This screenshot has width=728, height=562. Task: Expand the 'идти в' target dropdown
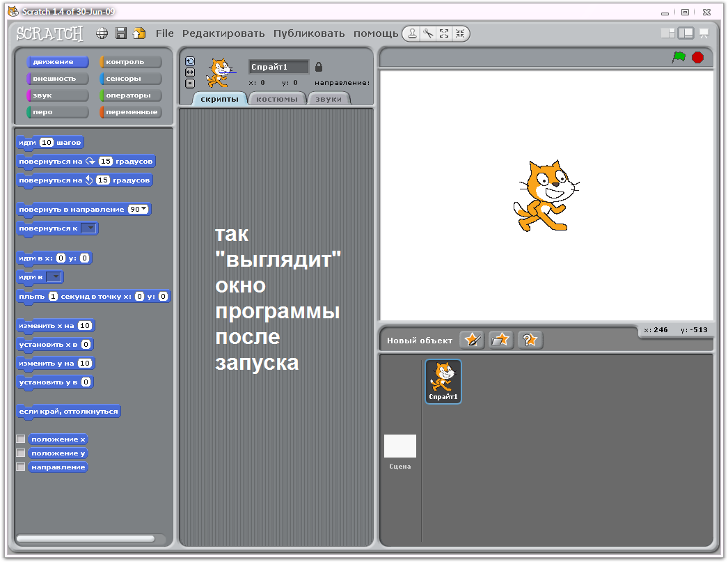(x=54, y=276)
